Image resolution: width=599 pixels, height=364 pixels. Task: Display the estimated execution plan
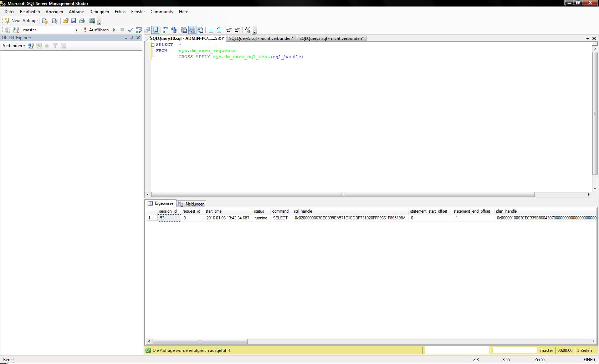(139, 30)
